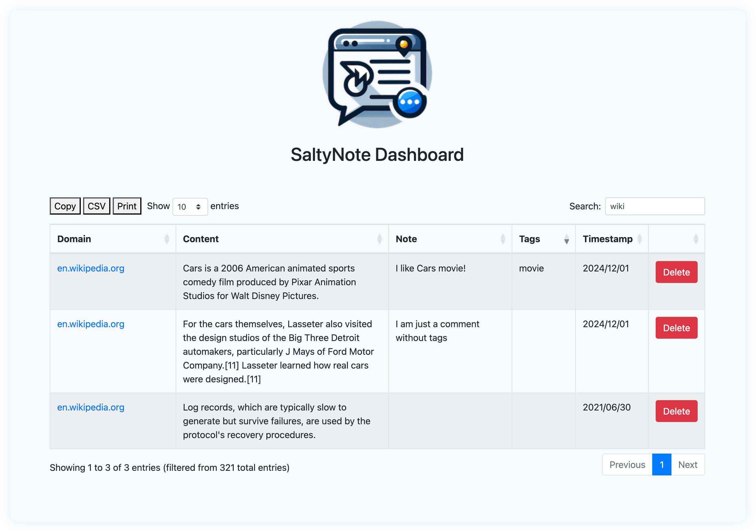Focus the Search input containing wiki
The width and height of the screenshot is (756, 532).
654,206
